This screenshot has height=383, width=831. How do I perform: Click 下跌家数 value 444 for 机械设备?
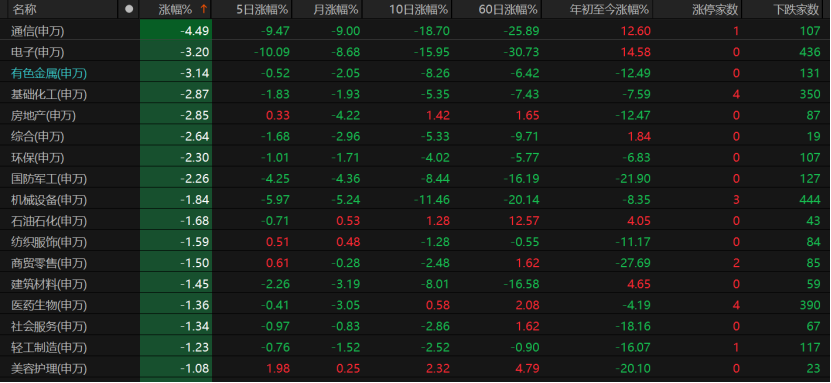[810, 200]
